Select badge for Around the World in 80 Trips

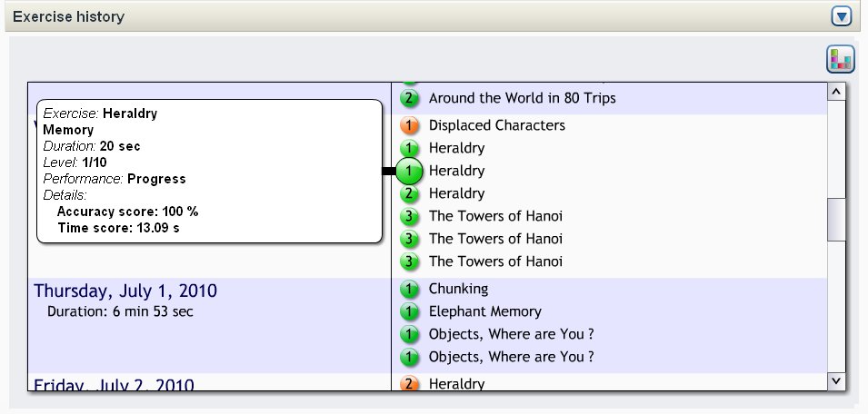pos(410,98)
